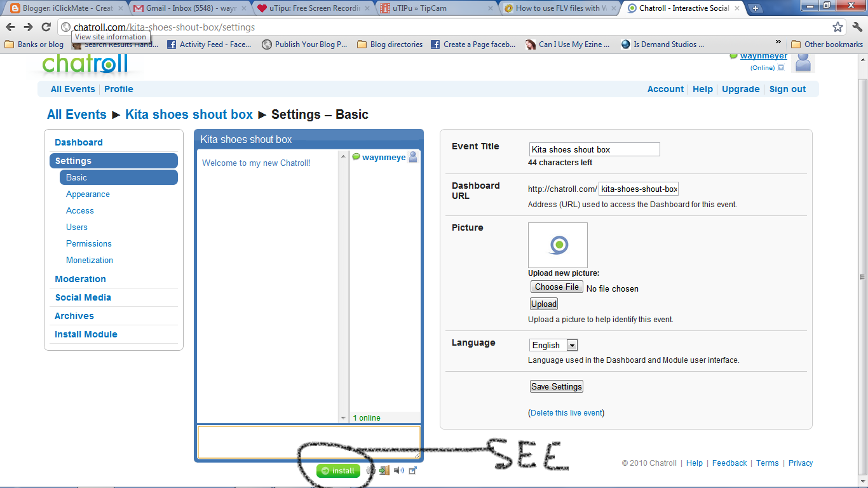Open online status dropdown arrow
This screenshot has height=488, width=868.
781,67
